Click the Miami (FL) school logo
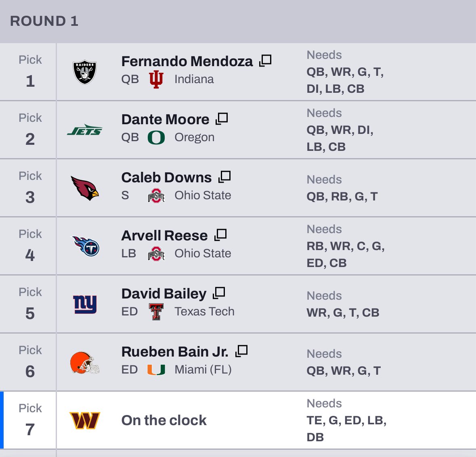The width and height of the screenshot is (476, 457). click(x=156, y=370)
